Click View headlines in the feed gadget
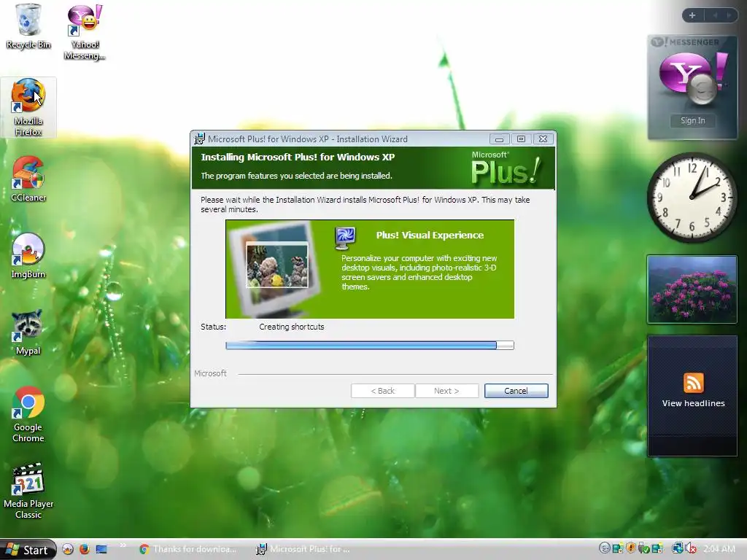Viewport: 747px width, 560px height. click(693, 403)
